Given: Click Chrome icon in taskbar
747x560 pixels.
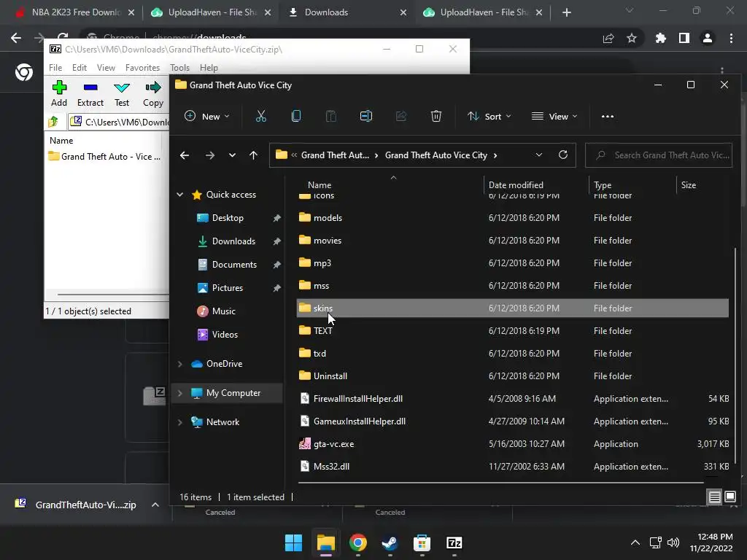Looking at the screenshot, I should coord(357,542).
